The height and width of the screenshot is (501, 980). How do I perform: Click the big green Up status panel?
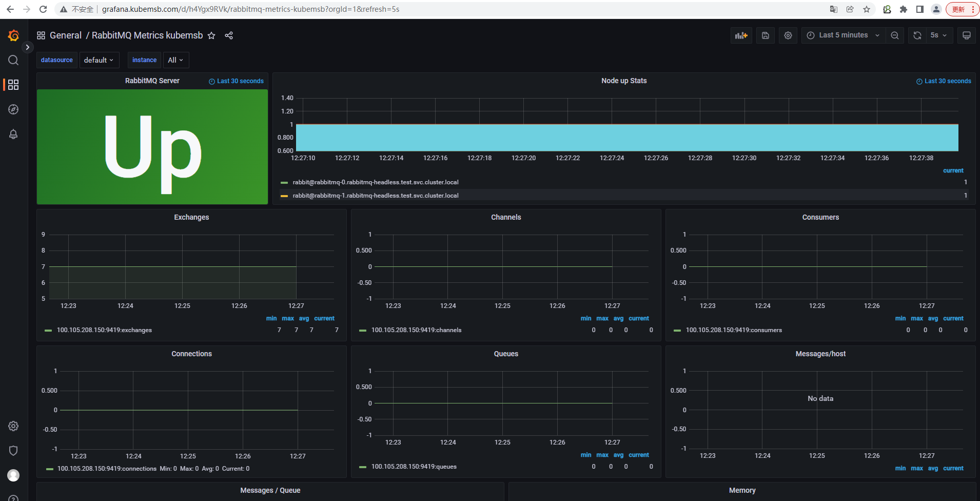[152, 147]
